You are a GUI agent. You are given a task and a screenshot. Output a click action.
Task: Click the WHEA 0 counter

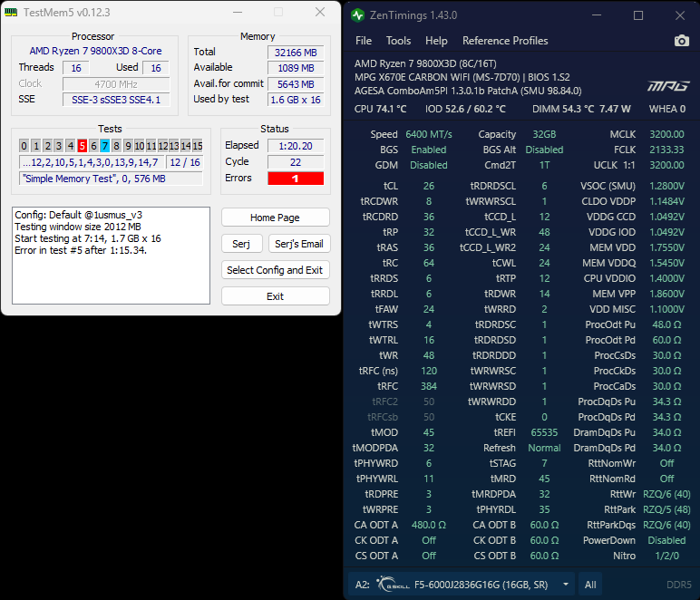(667, 109)
